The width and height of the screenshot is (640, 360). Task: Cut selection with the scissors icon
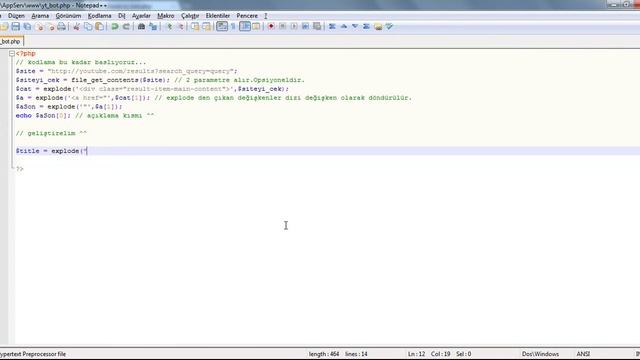(x=76, y=27)
